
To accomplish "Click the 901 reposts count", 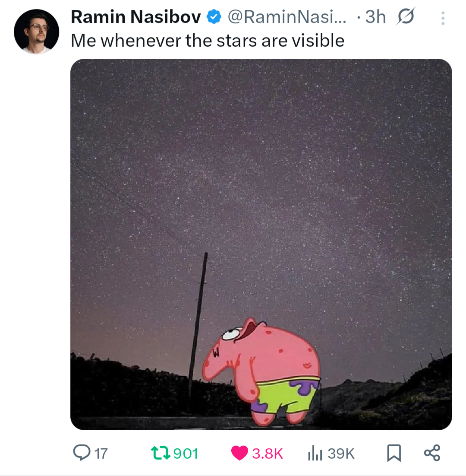I will (x=186, y=454).
